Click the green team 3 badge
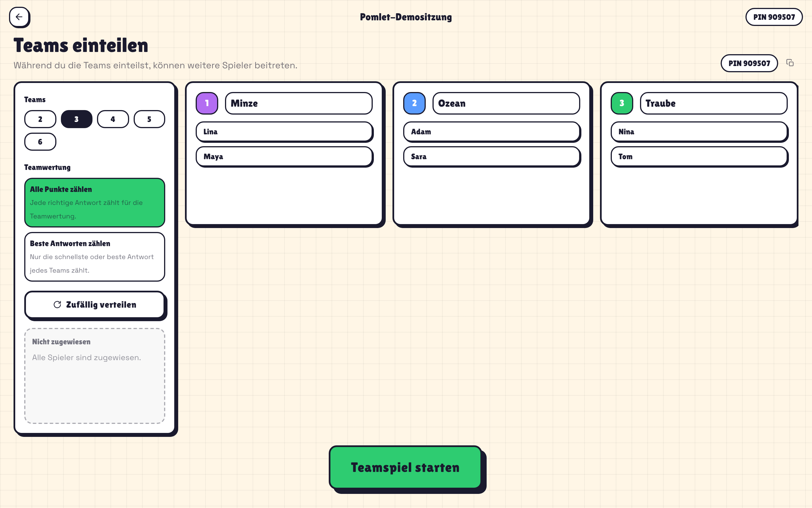Viewport: 812px width, 508px height. coord(621,103)
